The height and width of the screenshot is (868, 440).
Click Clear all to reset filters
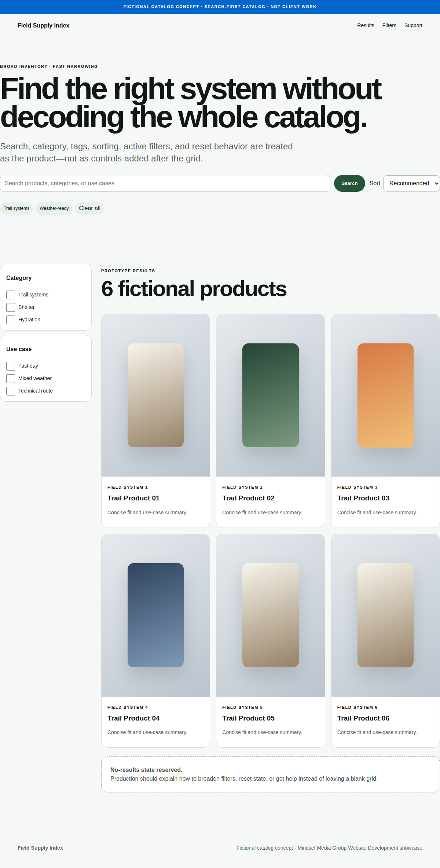89,208
